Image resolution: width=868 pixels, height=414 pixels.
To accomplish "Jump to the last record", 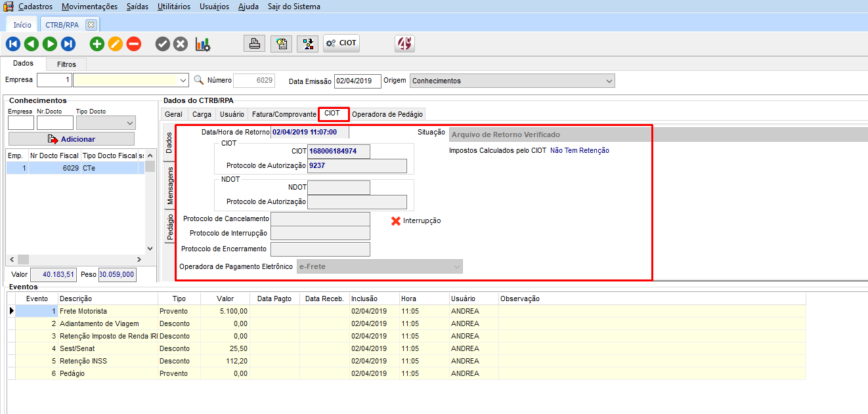I will (x=68, y=44).
